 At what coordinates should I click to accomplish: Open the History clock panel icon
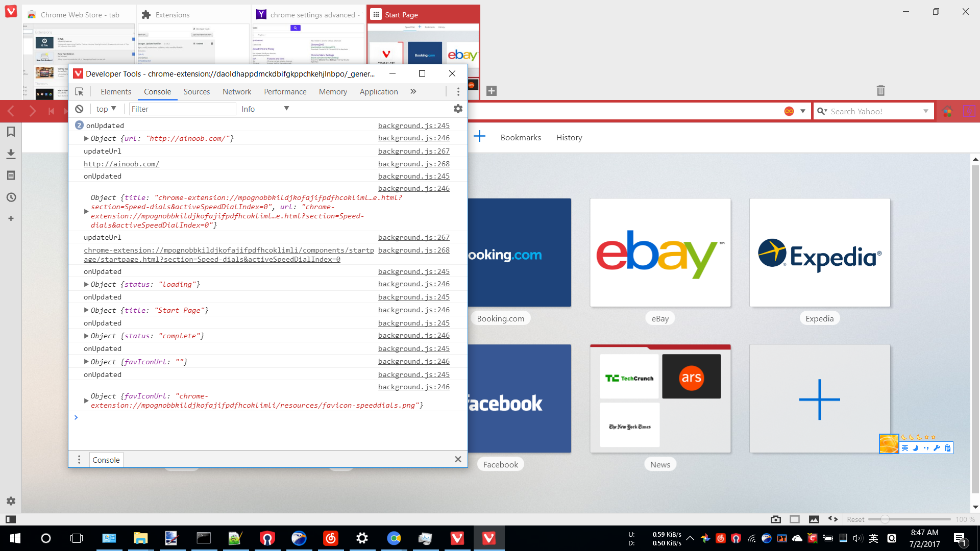[x=11, y=197]
